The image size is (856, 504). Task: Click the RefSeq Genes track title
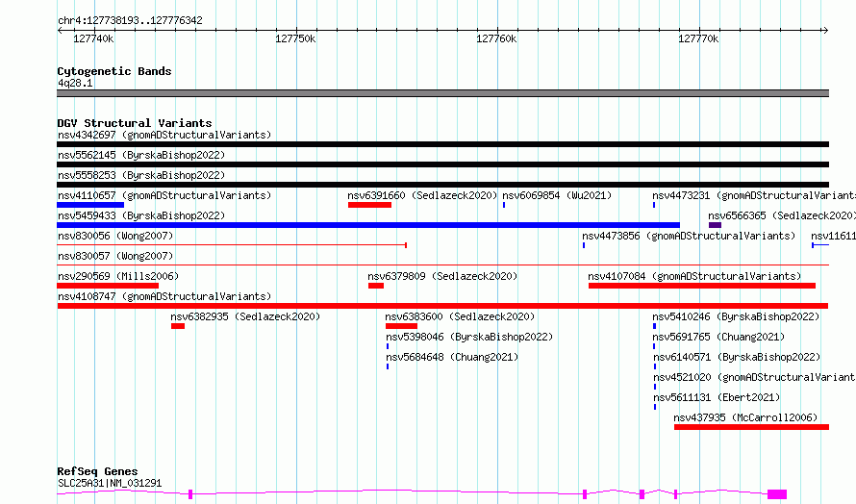pos(97,471)
